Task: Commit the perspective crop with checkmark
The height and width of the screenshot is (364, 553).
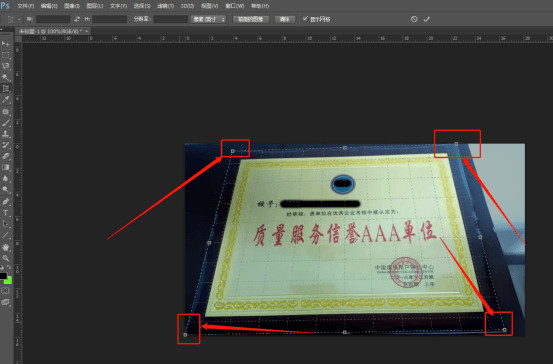Action: [426, 19]
